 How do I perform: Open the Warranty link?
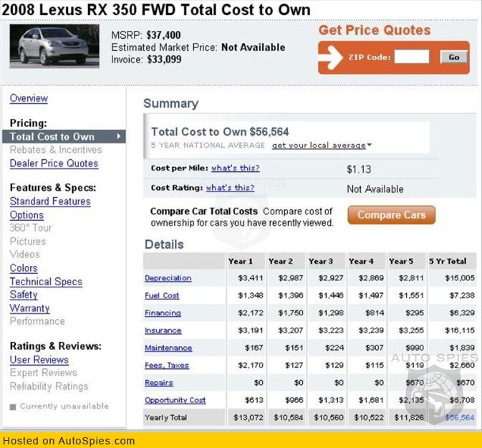point(30,308)
